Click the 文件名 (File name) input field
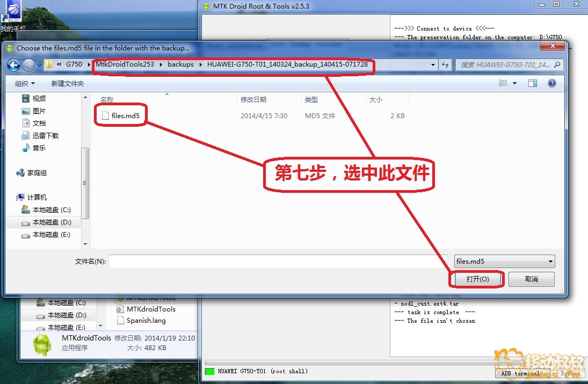588x384 pixels. 278,262
